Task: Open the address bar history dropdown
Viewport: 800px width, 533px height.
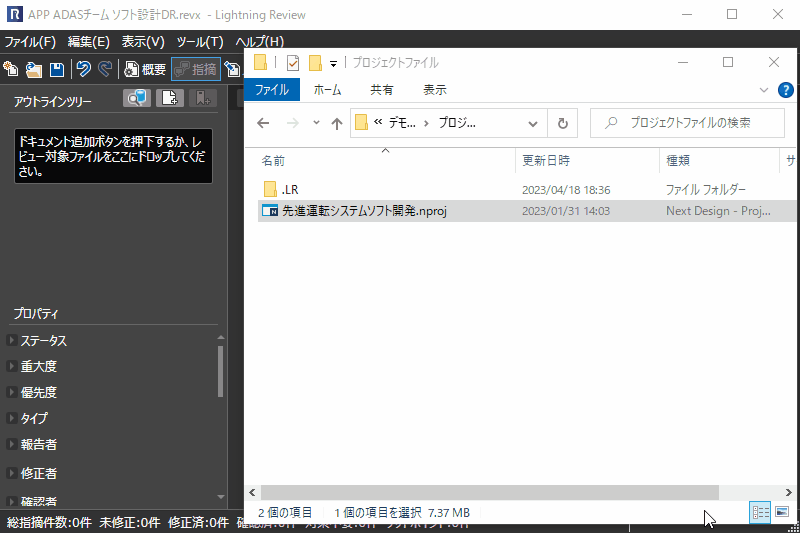Action: (533, 123)
